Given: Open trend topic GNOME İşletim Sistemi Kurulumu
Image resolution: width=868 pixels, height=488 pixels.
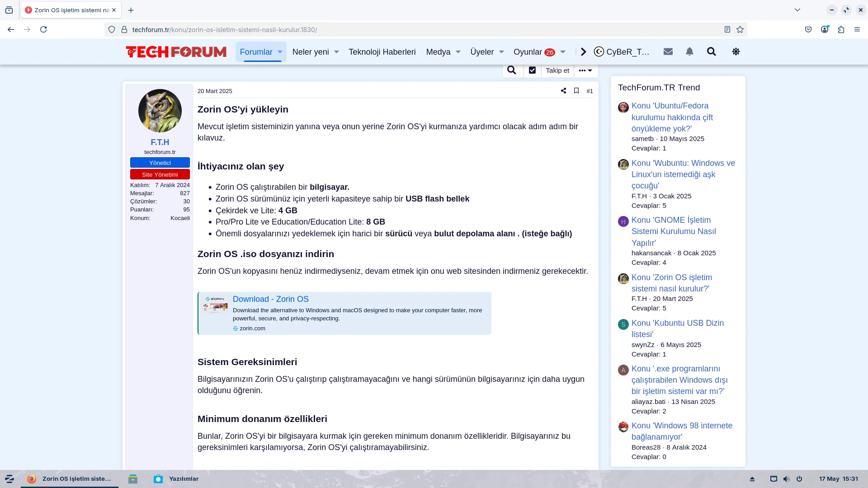Looking at the screenshot, I should (674, 231).
